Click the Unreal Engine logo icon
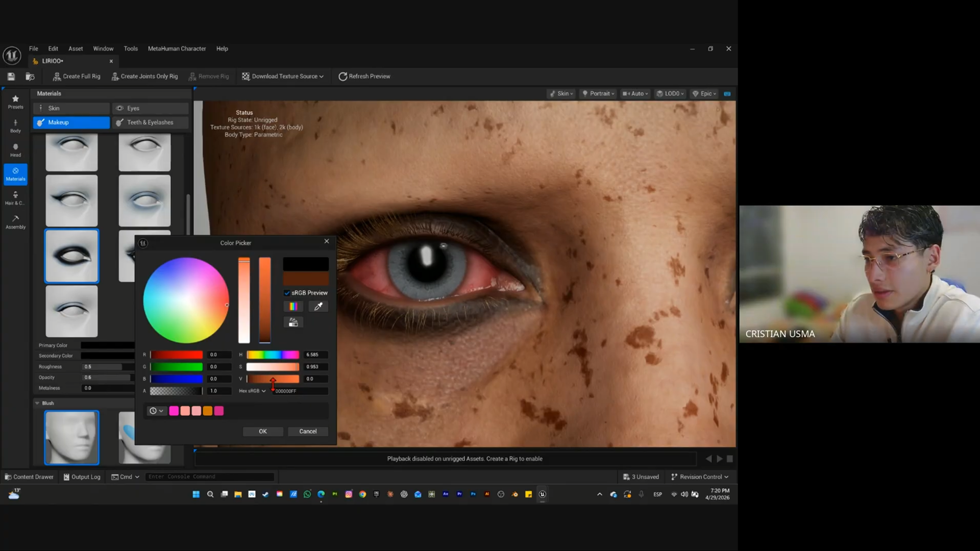The image size is (980, 551). click(x=12, y=55)
